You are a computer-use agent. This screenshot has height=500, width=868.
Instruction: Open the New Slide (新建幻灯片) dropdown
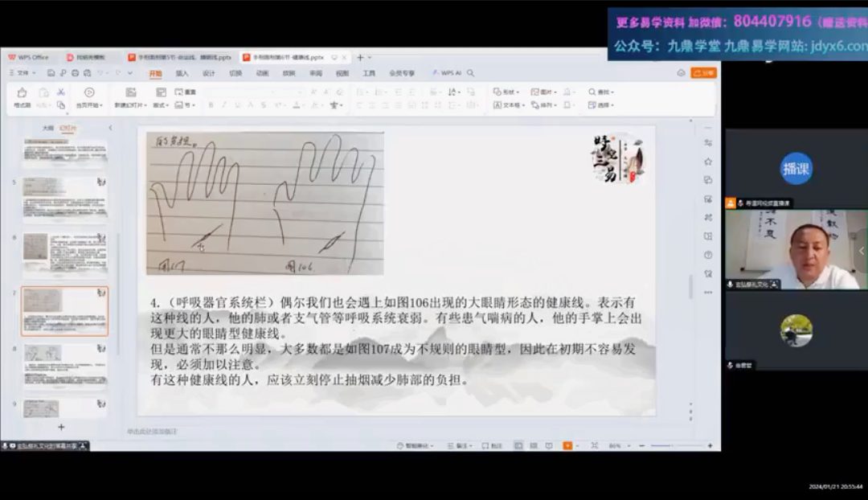(x=131, y=105)
